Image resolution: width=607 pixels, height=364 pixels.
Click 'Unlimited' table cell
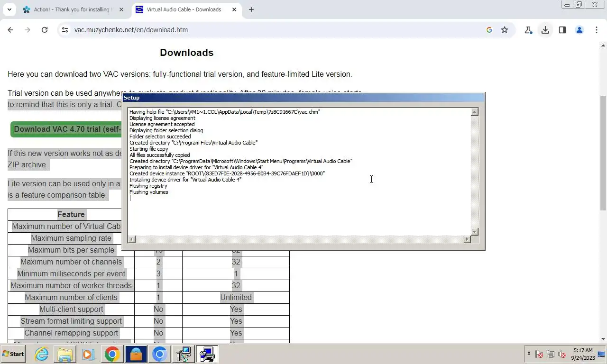[236, 297]
